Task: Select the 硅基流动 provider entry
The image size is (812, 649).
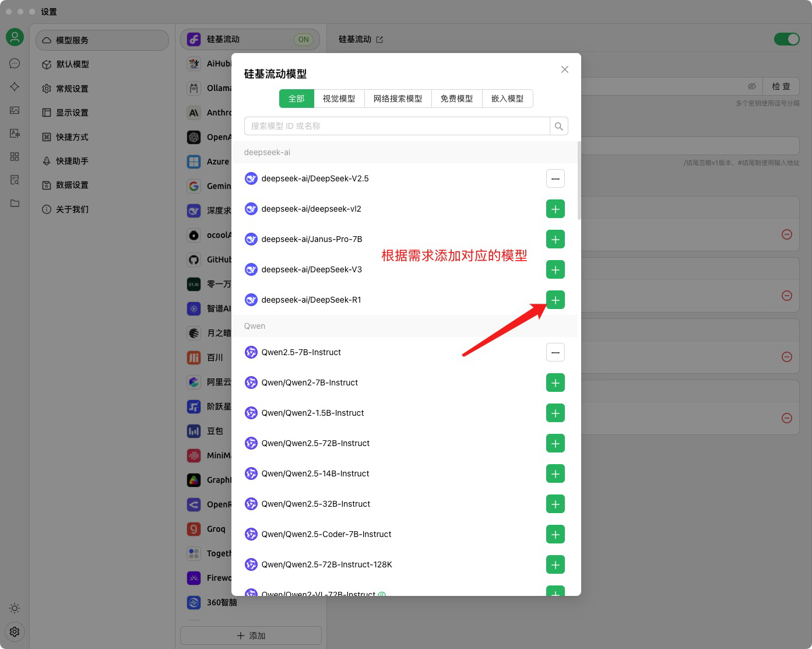Action: coord(250,39)
